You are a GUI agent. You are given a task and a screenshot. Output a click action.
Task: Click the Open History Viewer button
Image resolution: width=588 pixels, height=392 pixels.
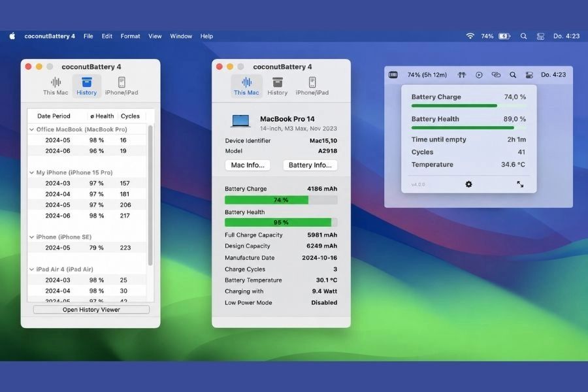click(91, 310)
